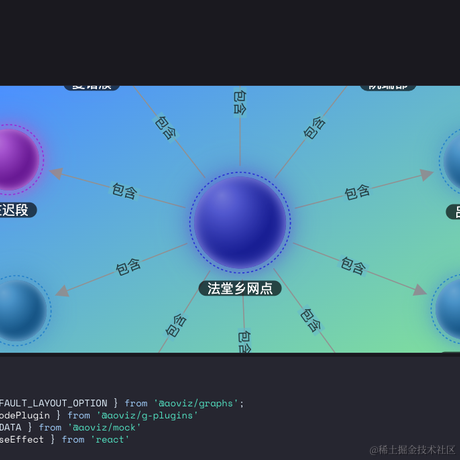Click 包含 label on vertical edge above center node
This screenshot has height=460, width=460.
pos(240,103)
